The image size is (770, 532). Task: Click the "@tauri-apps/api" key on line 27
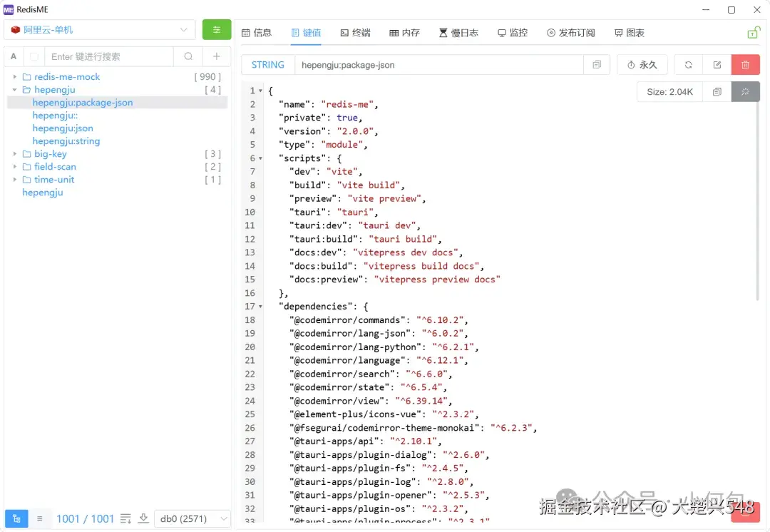point(334,441)
